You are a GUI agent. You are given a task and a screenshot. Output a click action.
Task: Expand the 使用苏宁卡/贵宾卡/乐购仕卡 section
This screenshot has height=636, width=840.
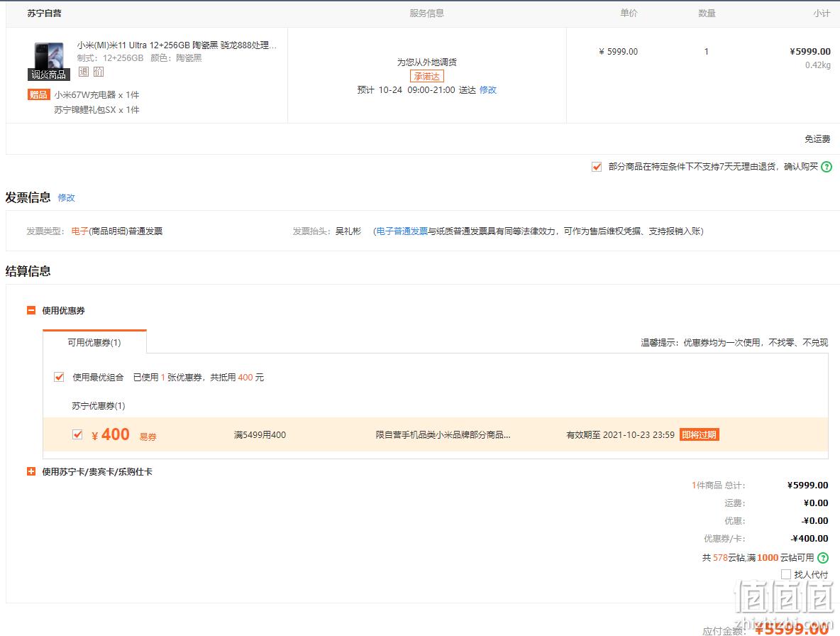[x=31, y=471]
